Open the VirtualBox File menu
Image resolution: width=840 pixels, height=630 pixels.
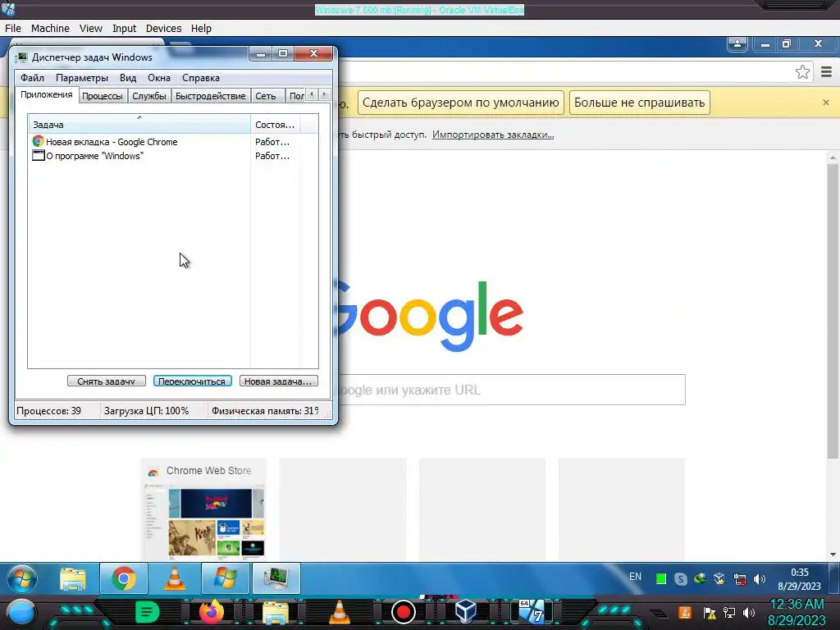[x=13, y=29]
